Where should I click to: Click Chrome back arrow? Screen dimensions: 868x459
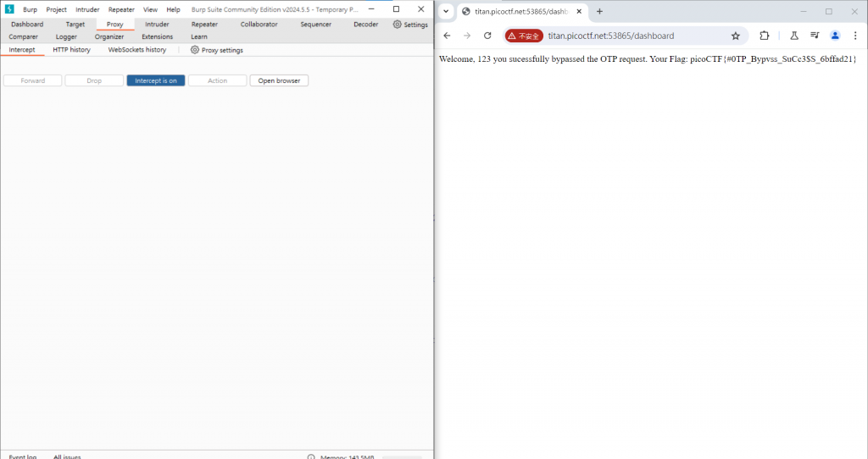click(x=447, y=36)
